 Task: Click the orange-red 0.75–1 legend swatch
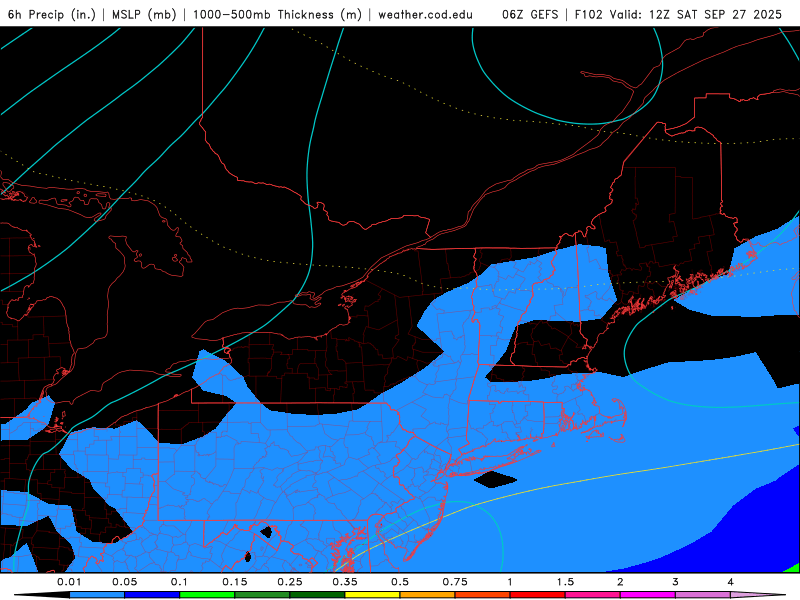483,595
